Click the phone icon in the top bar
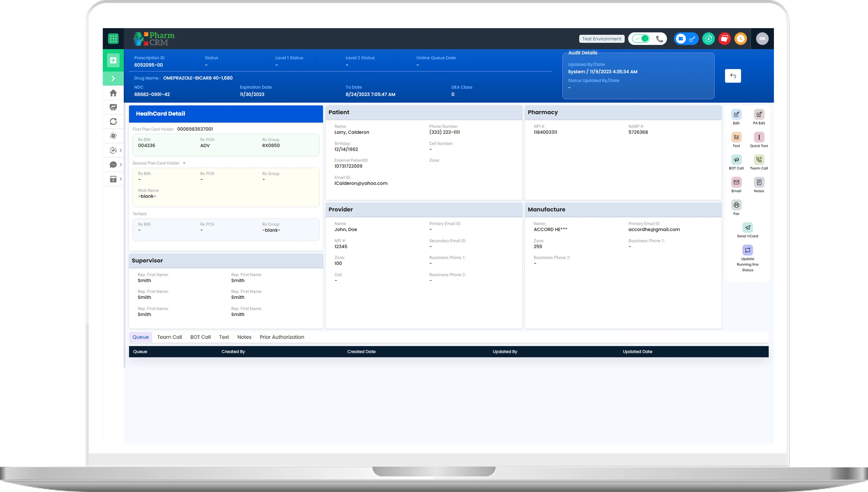 (x=660, y=39)
